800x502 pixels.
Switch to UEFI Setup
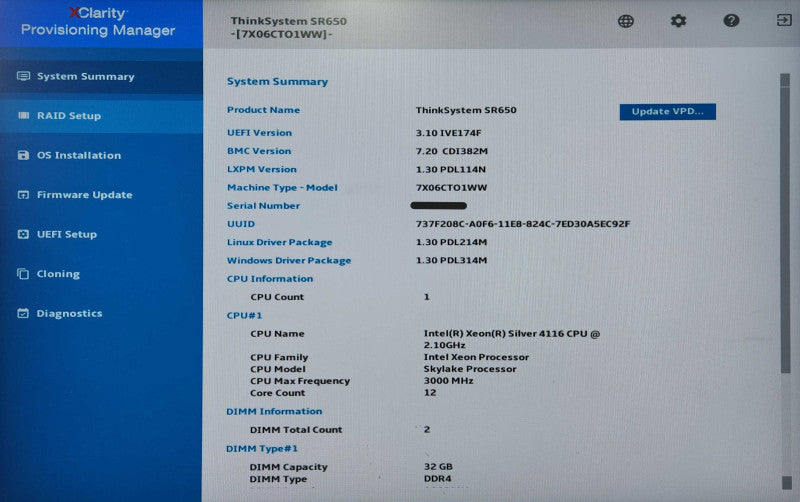[x=101, y=234]
